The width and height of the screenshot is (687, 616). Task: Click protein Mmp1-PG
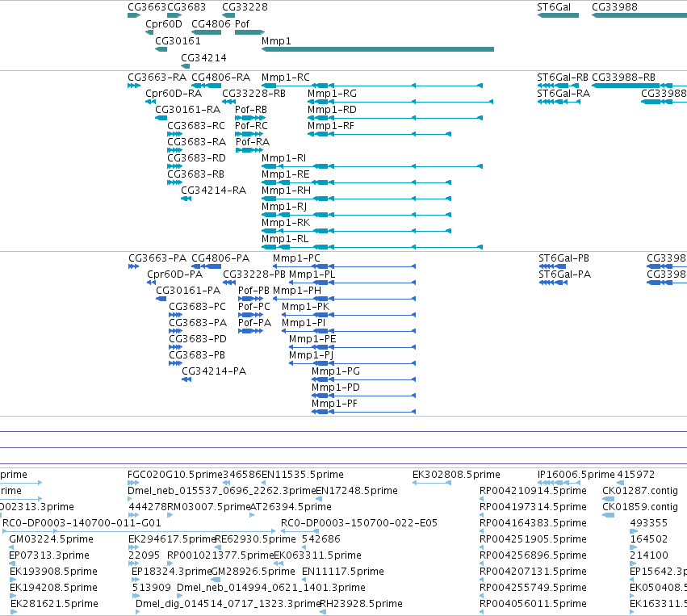(363, 379)
